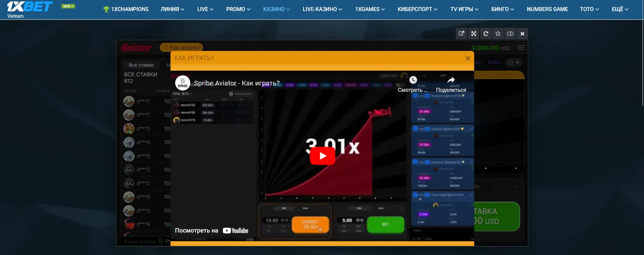Click the NEW badge
Viewport: 644px width, 255px height.
(68, 6)
